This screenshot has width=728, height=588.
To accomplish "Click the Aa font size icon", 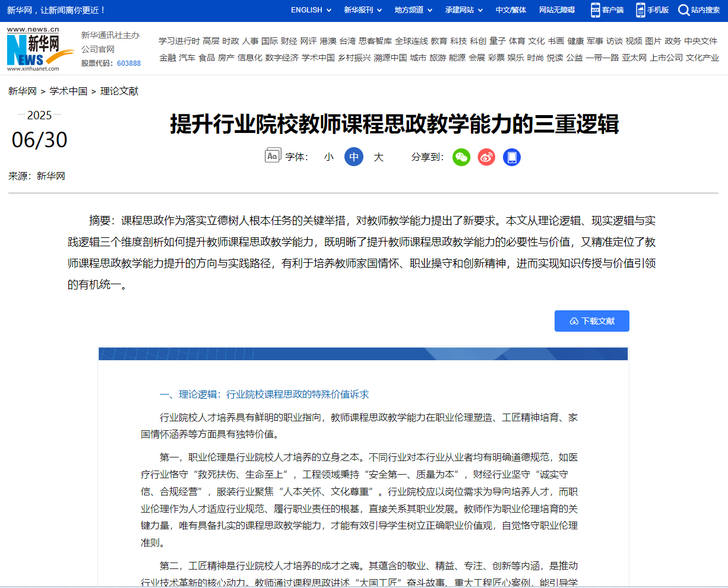I will [273, 156].
